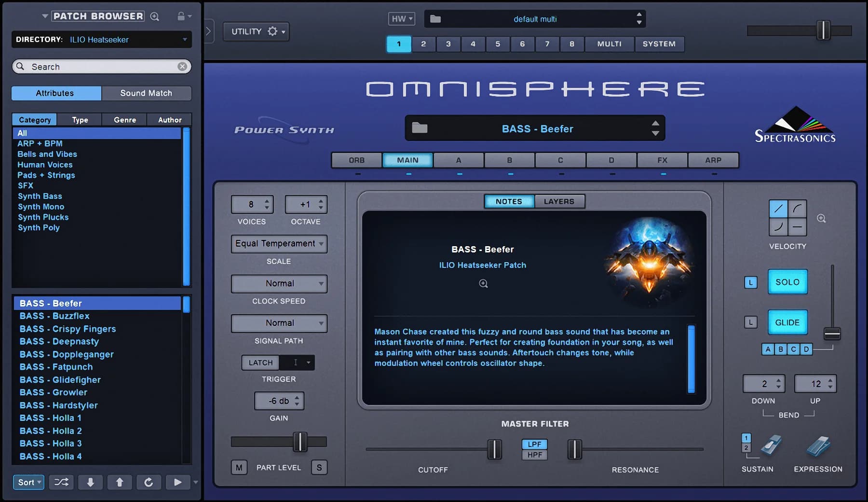Image resolution: width=868 pixels, height=502 pixels.
Task: Open the Equal Temperament scale dropdown
Action: pyautogui.click(x=279, y=244)
